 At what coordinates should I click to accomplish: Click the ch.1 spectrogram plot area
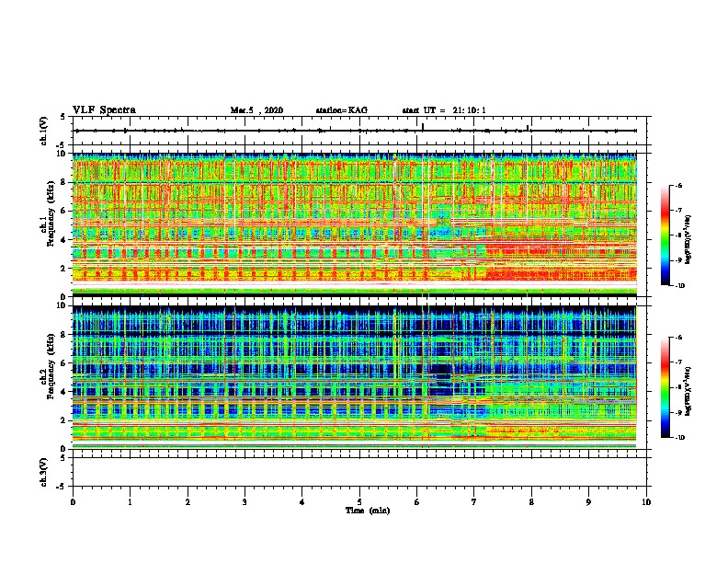355,224
